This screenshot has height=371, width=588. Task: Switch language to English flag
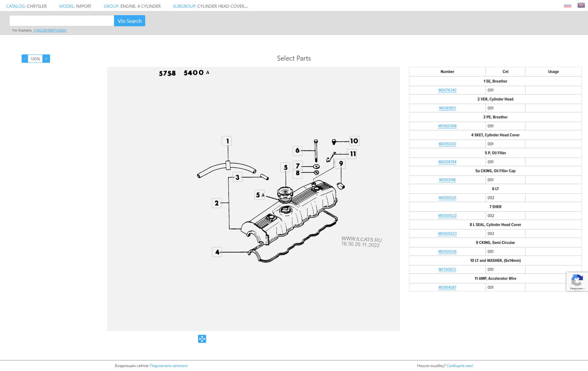click(581, 5)
